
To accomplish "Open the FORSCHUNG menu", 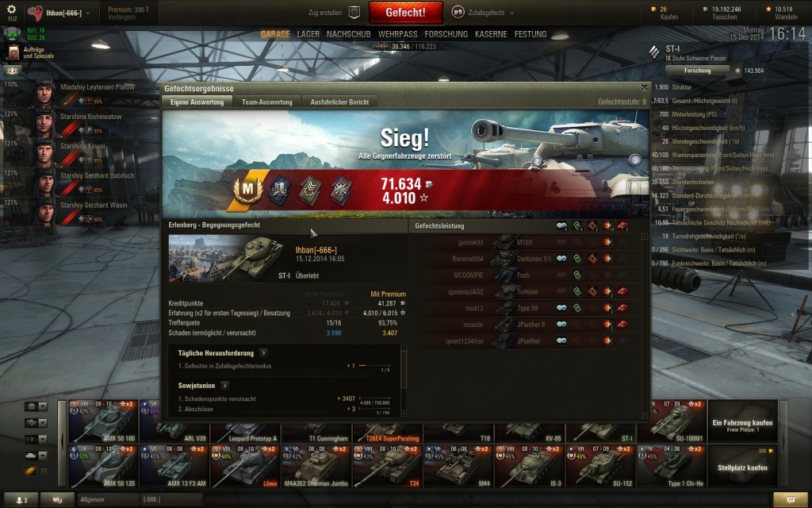I will pyautogui.click(x=446, y=34).
